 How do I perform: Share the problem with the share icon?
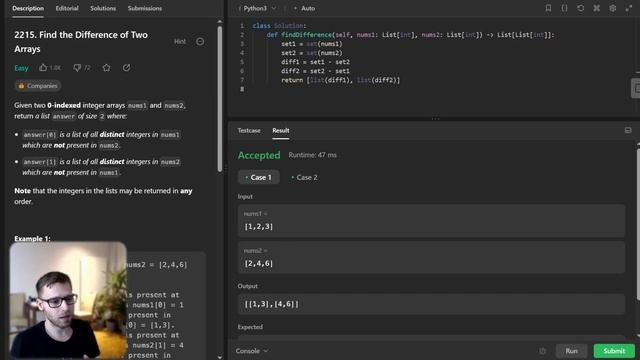click(127, 68)
